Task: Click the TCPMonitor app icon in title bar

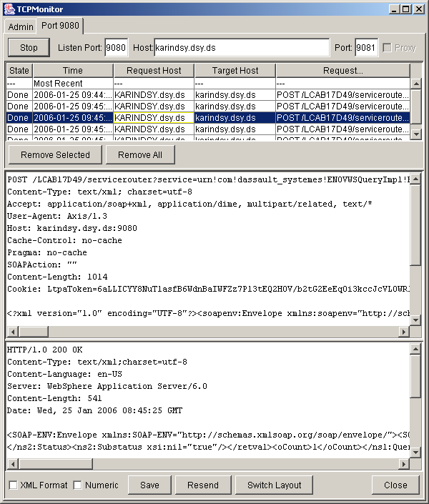Action: pyautogui.click(x=9, y=9)
